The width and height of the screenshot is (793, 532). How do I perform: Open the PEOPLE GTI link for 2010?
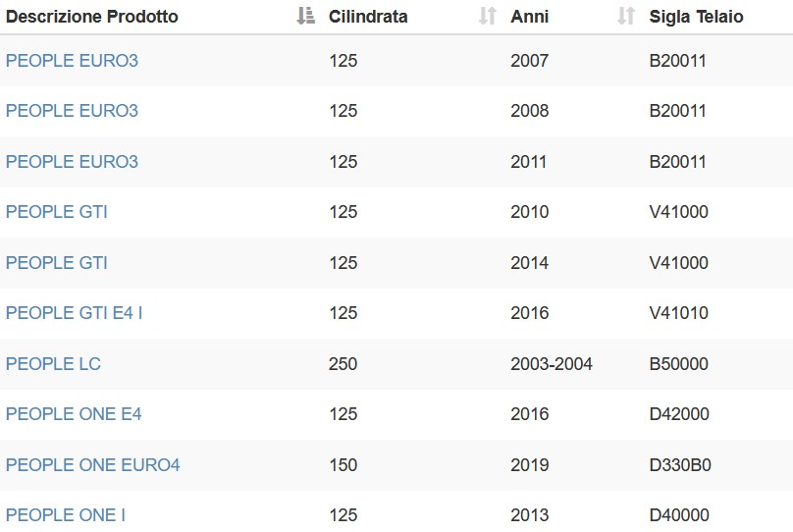coord(57,212)
